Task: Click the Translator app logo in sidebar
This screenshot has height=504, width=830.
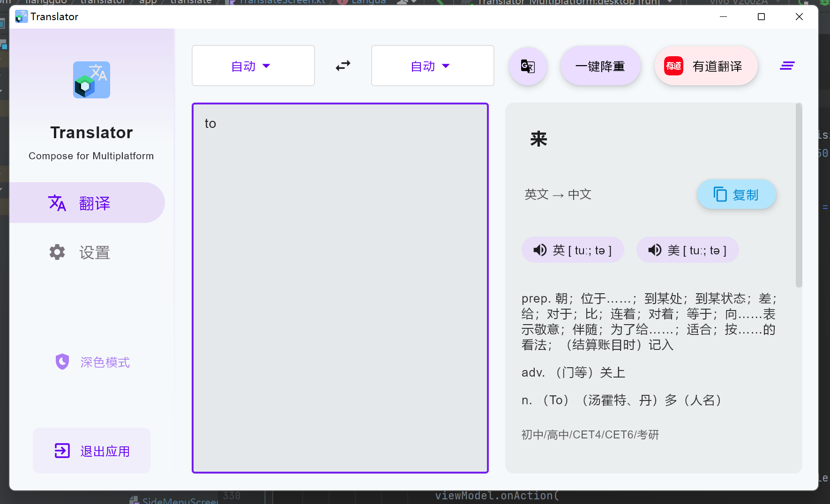Action: click(91, 80)
